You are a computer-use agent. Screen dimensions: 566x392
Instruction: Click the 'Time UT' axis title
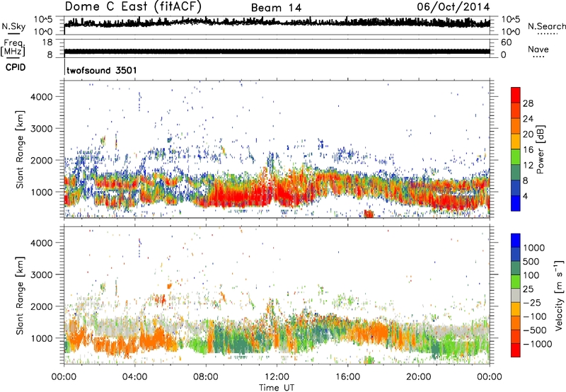[277, 388]
